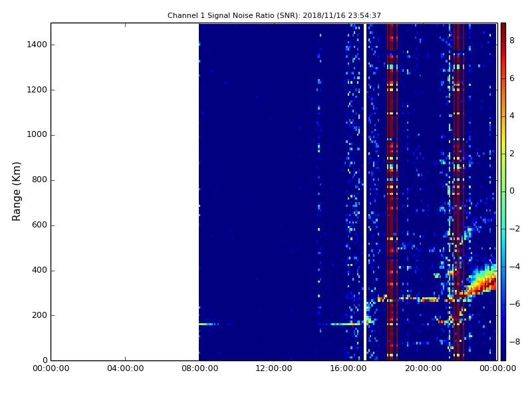The image size is (532, 399).
Task: Click the plot title showing Channel 1 SNR
Action: (274, 15)
